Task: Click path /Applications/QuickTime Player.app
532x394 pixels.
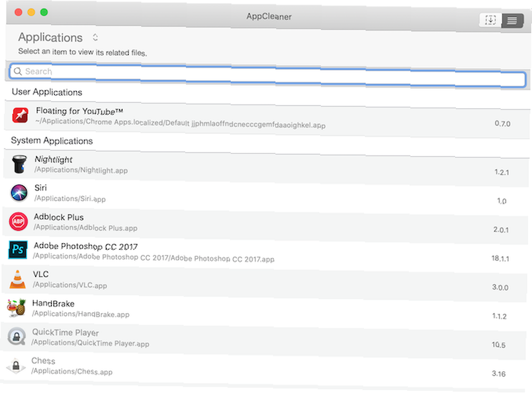Action: pyautogui.click(x=90, y=343)
